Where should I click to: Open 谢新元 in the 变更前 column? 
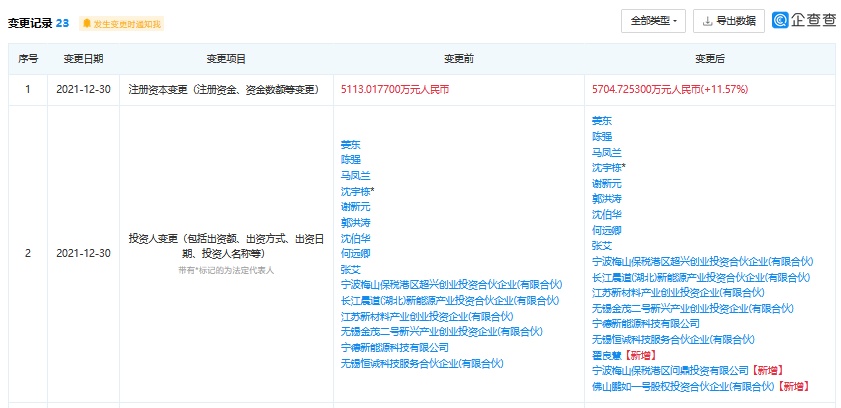(355, 207)
